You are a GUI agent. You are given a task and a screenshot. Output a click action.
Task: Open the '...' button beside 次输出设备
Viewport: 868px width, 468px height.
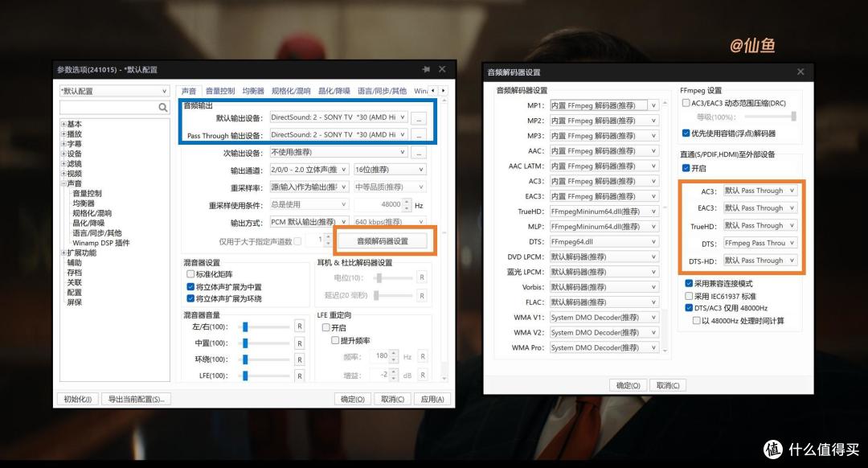click(419, 152)
